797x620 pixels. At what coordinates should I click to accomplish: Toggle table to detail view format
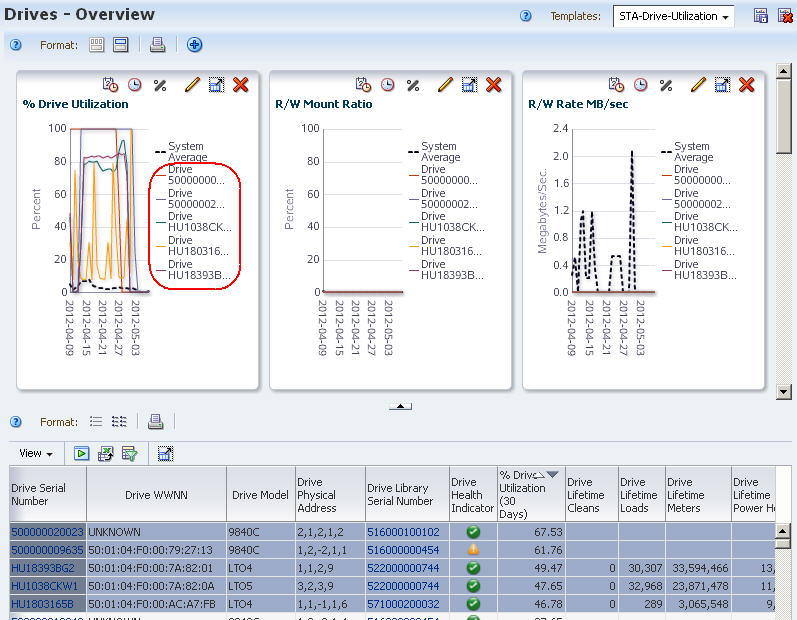(x=119, y=421)
